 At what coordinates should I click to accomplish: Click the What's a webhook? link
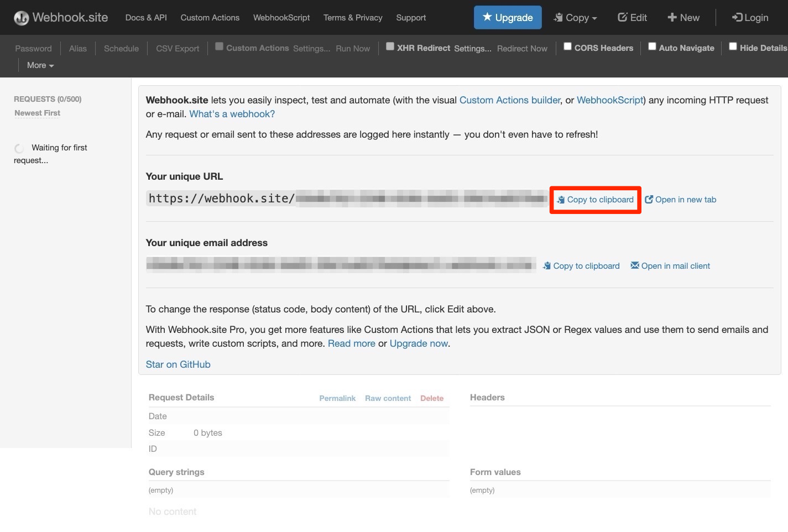(x=232, y=114)
